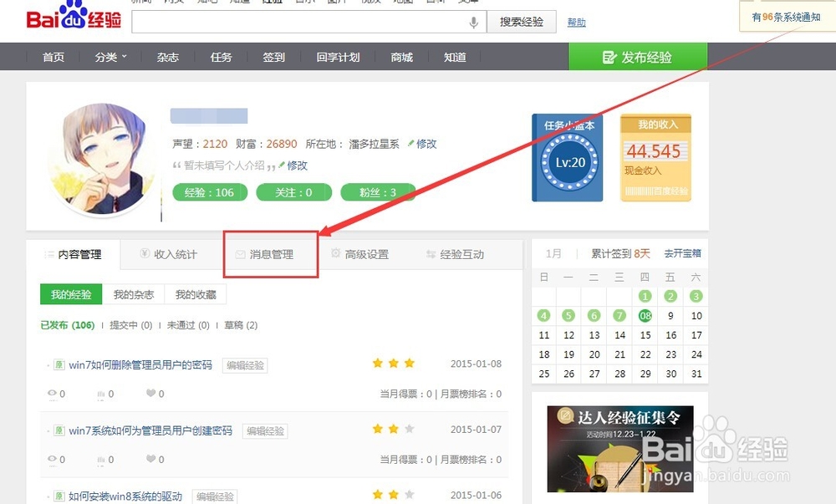Click the star rating for 2015-01-08 article
The image size is (836, 504).
pos(394,364)
